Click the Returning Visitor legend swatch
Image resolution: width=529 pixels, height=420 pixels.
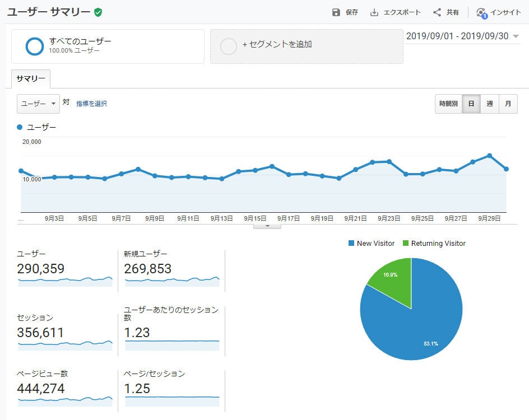(x=406, y=243)
